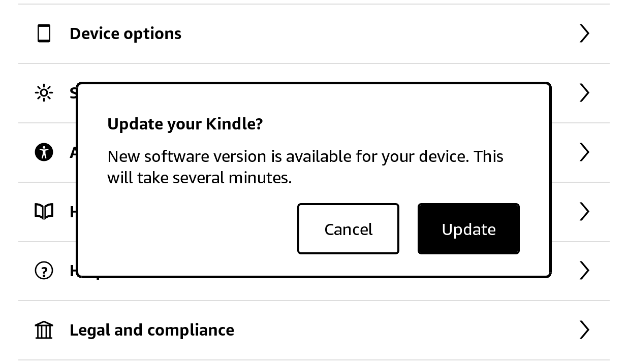
Task: Tap the Device options tablet icon
Action: (x=44, y=34)
